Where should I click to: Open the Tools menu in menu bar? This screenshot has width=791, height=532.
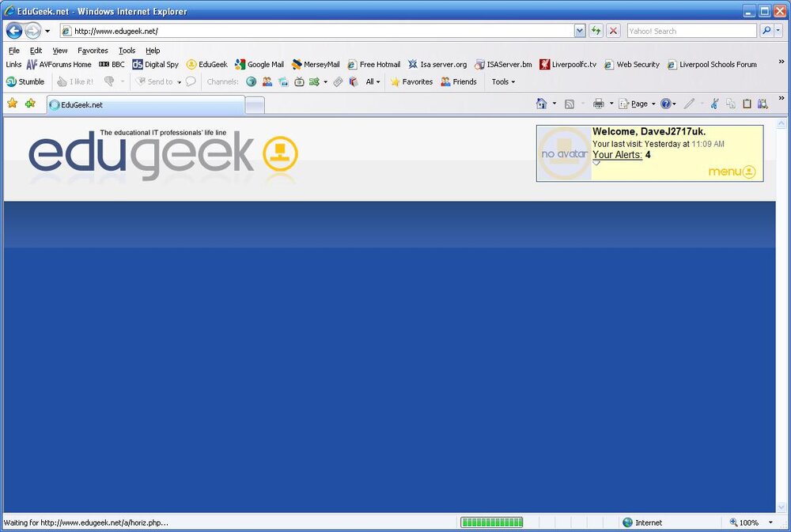click(x=127, y=51)
